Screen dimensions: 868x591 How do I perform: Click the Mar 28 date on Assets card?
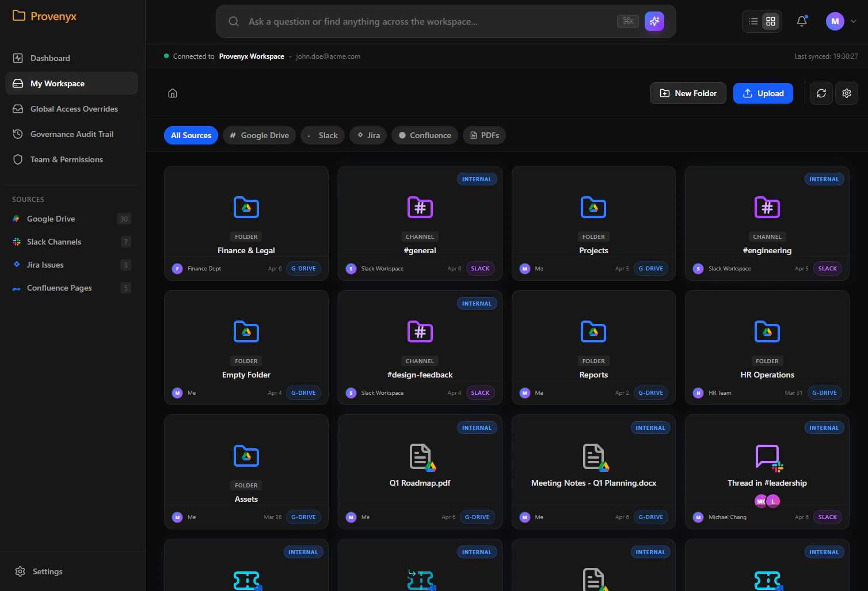[273, 517]
